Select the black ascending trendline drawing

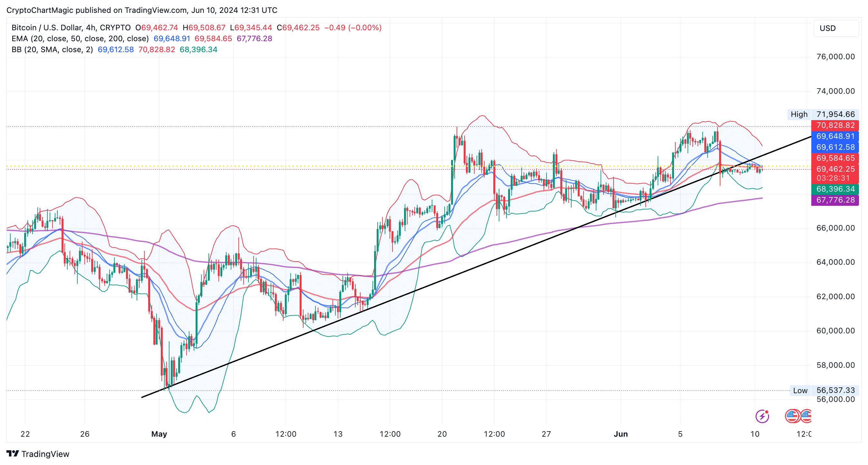click(476, 267)
